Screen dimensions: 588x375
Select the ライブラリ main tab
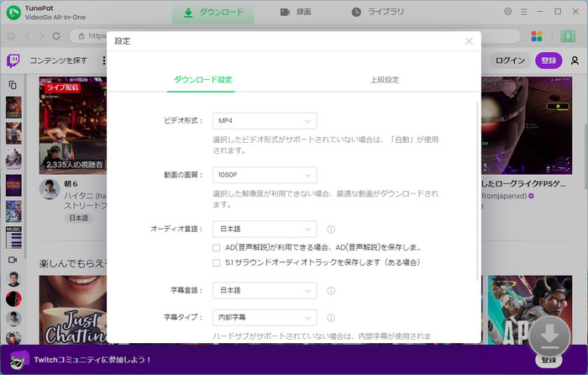click(378, 12)
